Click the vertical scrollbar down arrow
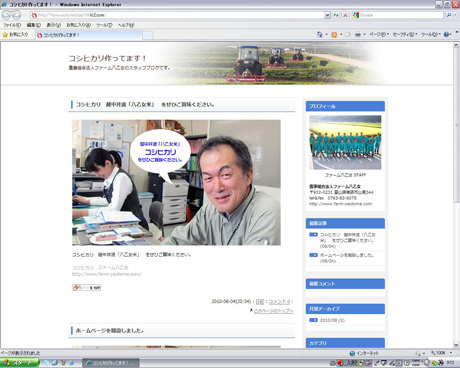This screenshot has width=460, height=368. (x=456, y=345)
